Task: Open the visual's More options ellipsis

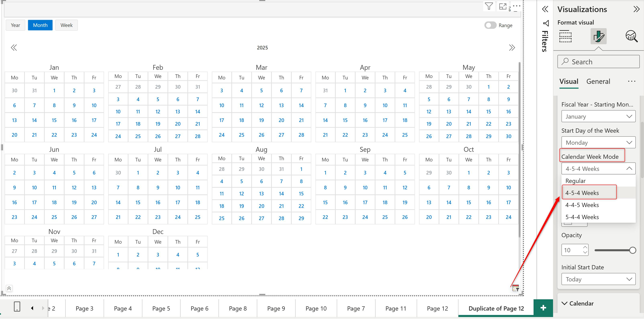Action: pyautogui.click(x=516, y=6)
